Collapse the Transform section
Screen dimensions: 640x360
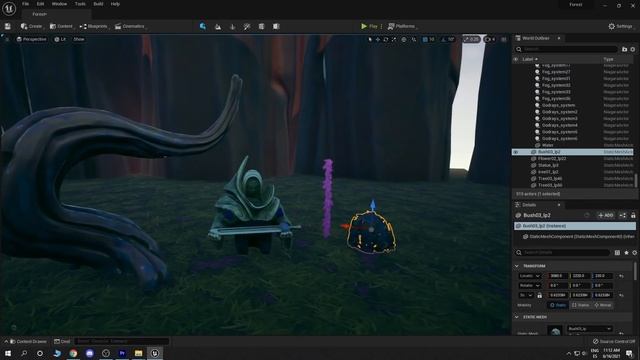517,266
